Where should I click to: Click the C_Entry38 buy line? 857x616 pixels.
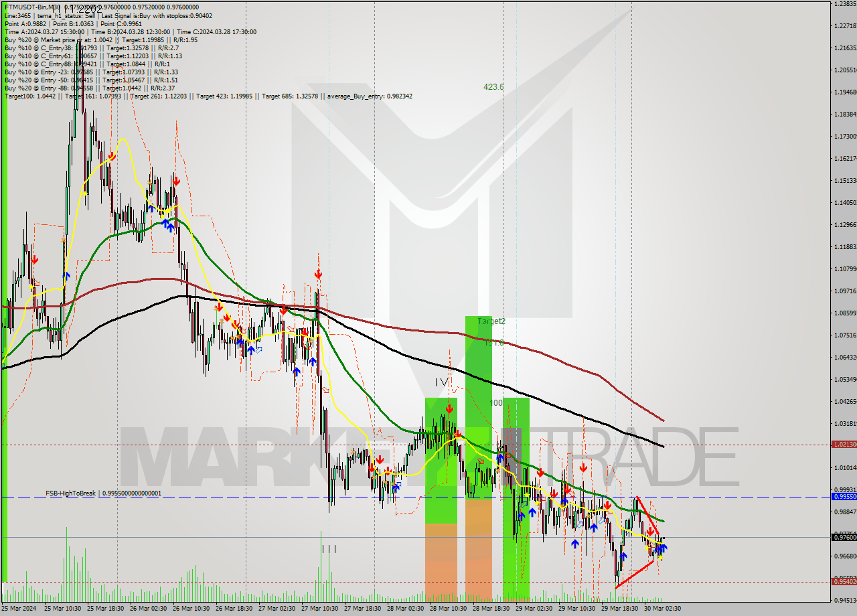click(x=90, y=48)
